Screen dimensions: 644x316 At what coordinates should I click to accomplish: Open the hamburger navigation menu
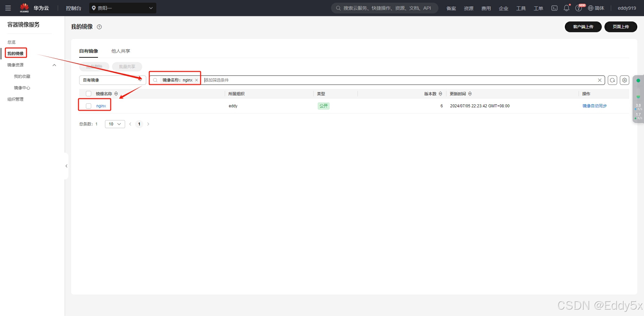coord(8,8)
